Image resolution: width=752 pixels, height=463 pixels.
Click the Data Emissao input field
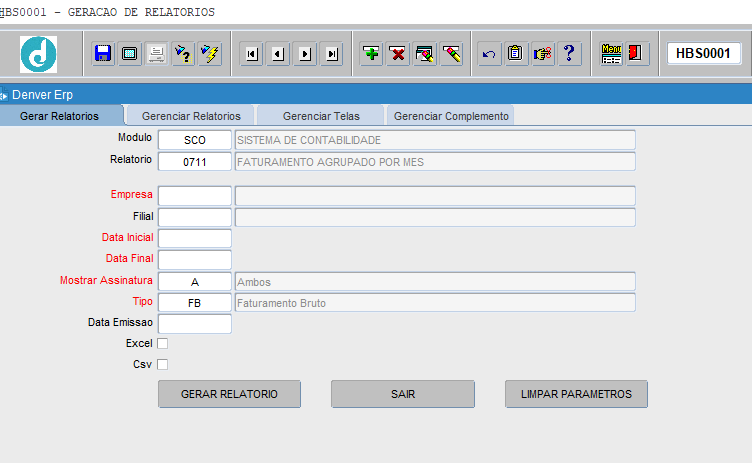(195, 324)
